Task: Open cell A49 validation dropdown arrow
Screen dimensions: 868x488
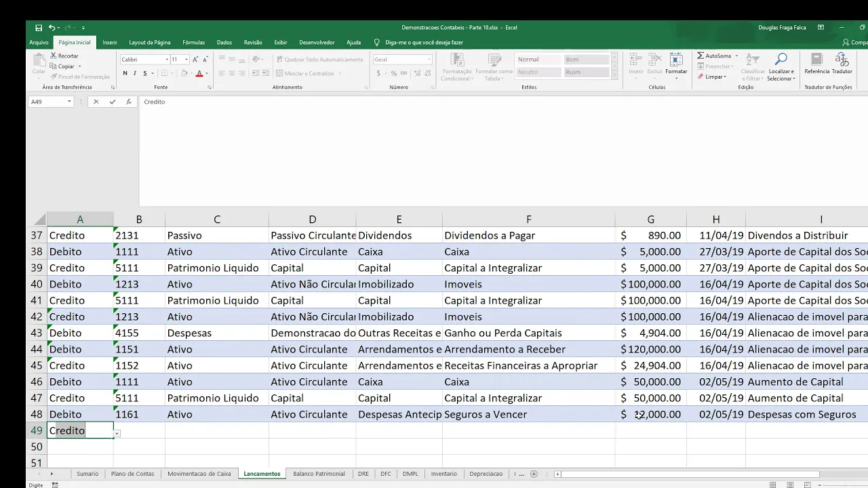Action: tap(117, 433)
